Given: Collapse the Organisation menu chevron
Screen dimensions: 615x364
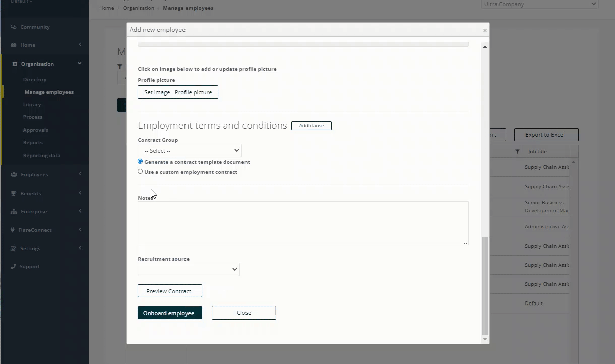Looking at the screenshot, I should 80,64.
